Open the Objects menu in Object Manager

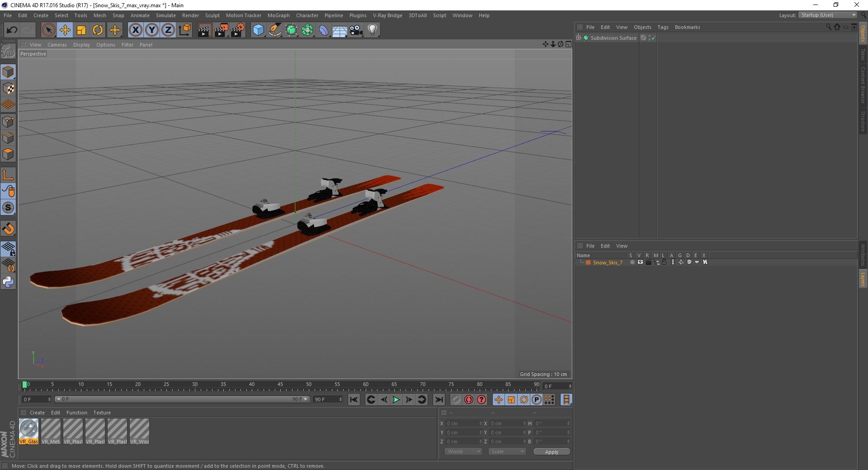tap(642, 27)
